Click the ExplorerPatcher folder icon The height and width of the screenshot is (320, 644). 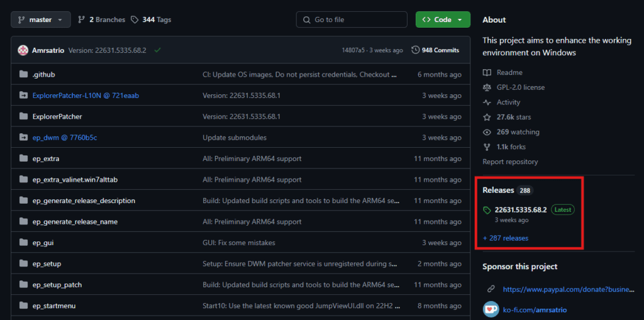point(23,116)
